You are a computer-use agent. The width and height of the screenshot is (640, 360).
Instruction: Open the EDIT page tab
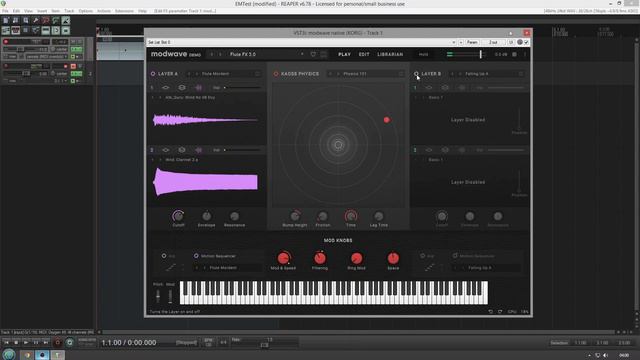tap(364, 54)
